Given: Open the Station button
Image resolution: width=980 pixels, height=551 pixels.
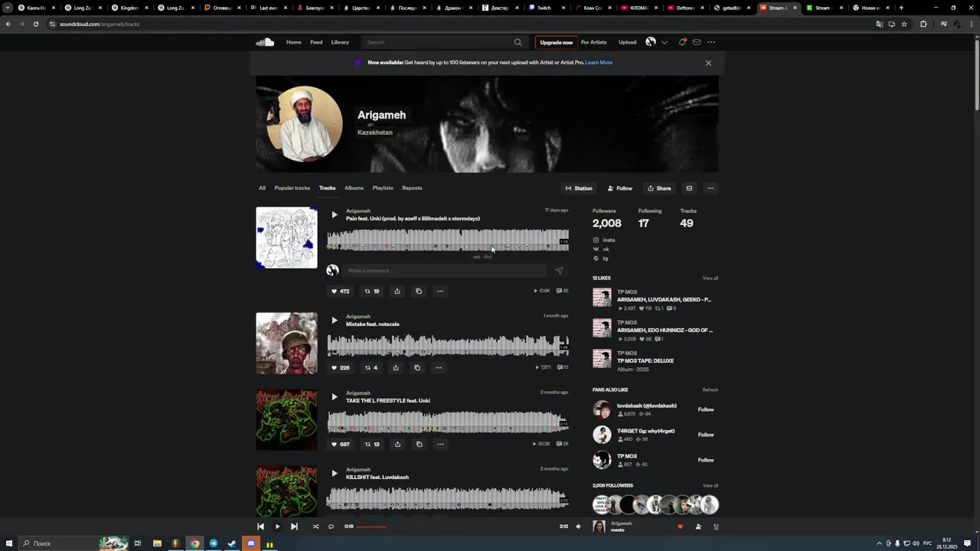Looking at the screenshot, I should point(579,188).
